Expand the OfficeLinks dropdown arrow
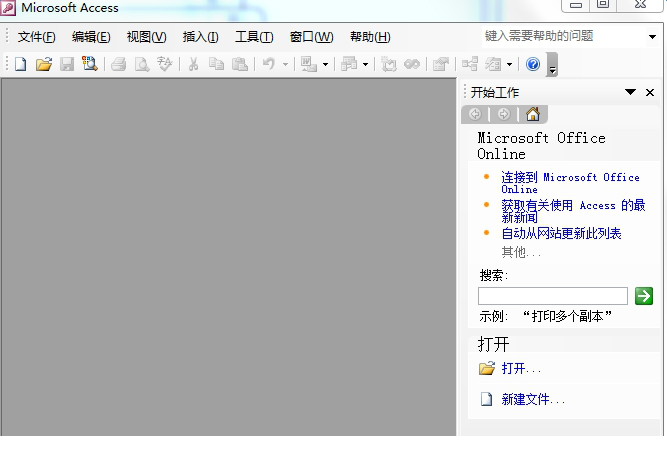This screenshot has width=667, height=453. click(325, 65)
